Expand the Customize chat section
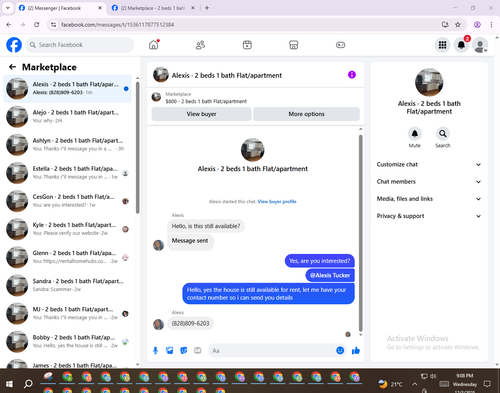Screen dimensions: 500x393 (x=429, y=164)
